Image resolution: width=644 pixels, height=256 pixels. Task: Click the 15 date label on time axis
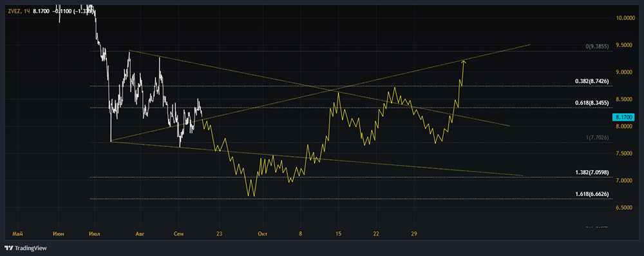(x=339, y=234)
